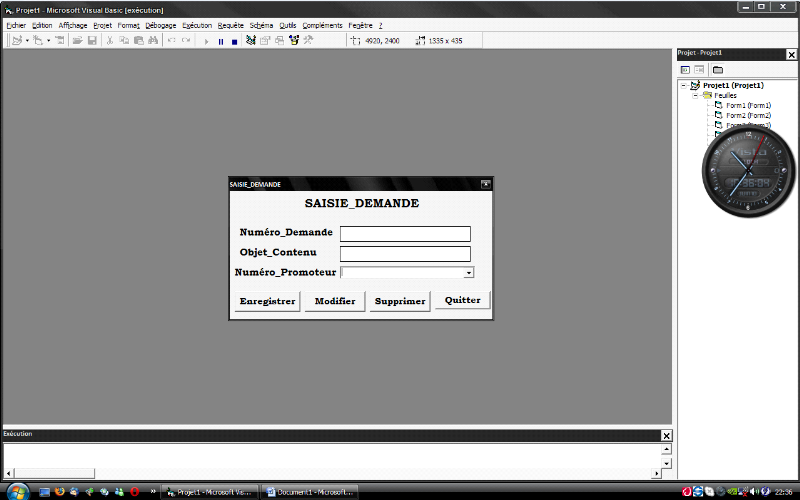Open the Projet menu
This screenshot has width=800, height=500.
[x=103, y=25]
